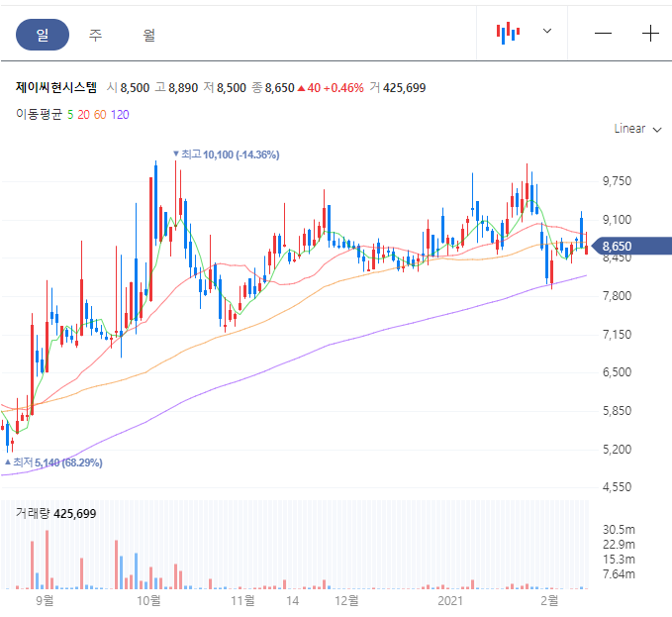The height and width of the screenshot is (617, 672).
Task: Click the 거 425,699 volume value in header
Action: pyautogui.click(x=398, y=88)
